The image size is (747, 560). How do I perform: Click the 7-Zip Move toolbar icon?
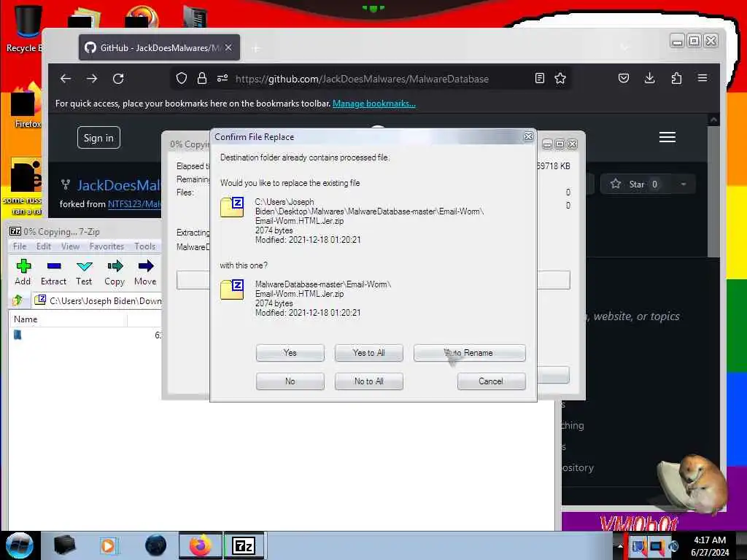click(x=145, y=273)
